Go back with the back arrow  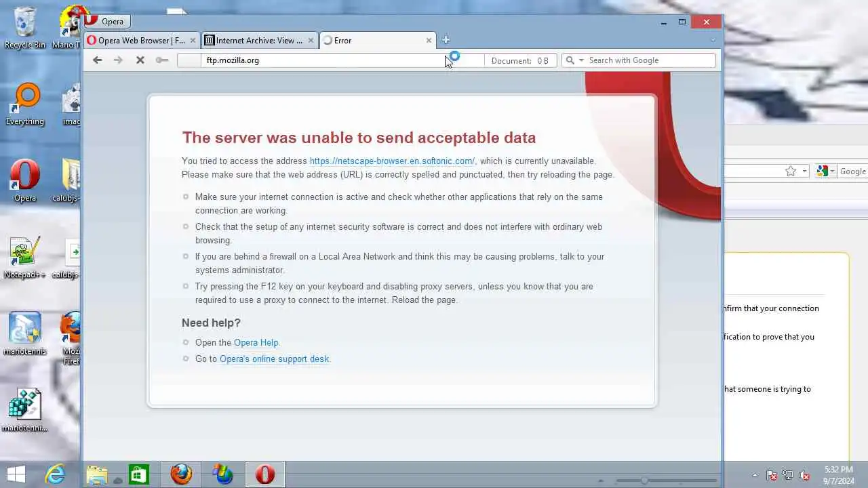(98, 60)
